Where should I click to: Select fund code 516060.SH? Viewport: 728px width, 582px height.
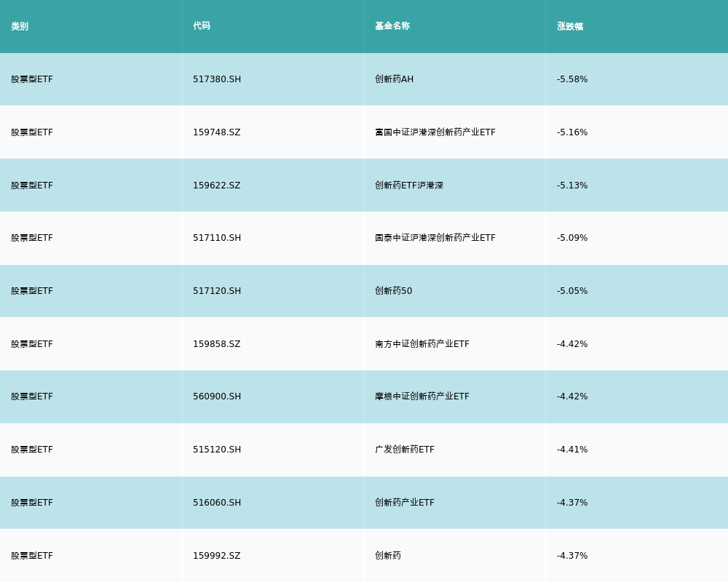click(217, 503)
